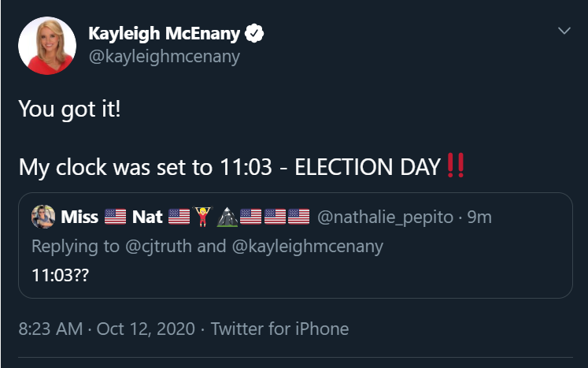Open @kayleighmcenany mention in the reply line
588x368 pixels.
(308, 247)
